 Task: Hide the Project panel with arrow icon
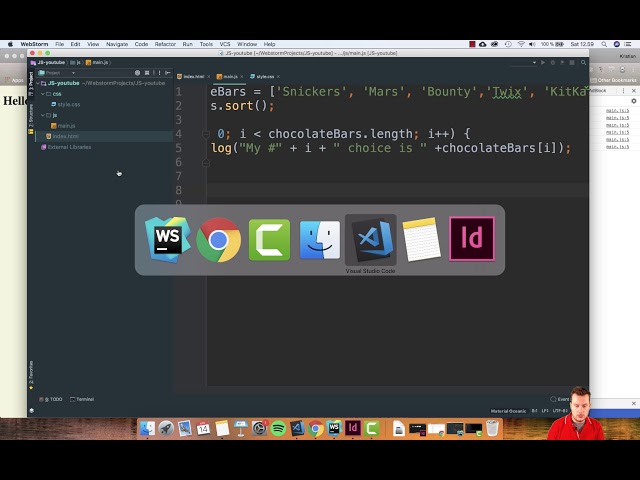pyautogui.click(x=168, y=73)
